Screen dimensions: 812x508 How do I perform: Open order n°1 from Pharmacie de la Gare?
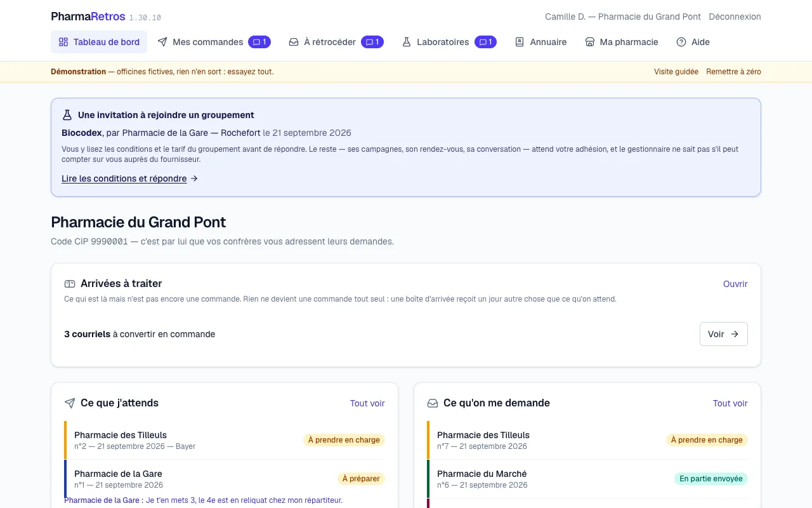(225, 479)
